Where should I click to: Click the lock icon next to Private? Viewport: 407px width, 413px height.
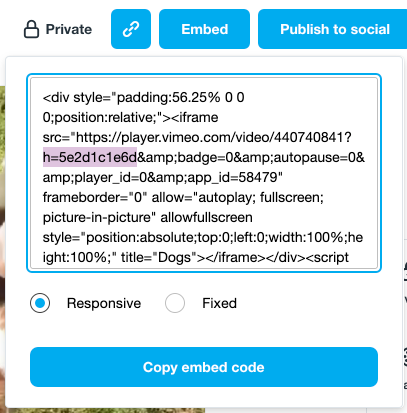(31, 29)
